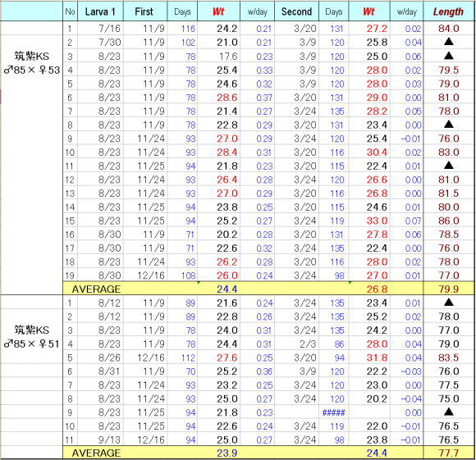Click the 筑紫KS ♂85×♀53 group label
Screen dimensions: 476x460
click(x=31, y=63)
